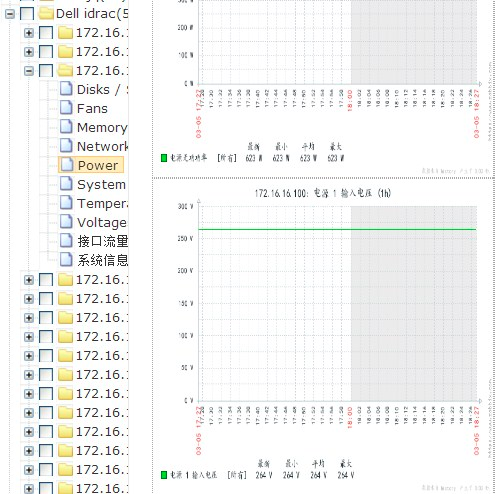This screenshot has height=494, width=495.
Task: Click the red 18:00 label under voltage graph
Action: click(x=350, y=417)
